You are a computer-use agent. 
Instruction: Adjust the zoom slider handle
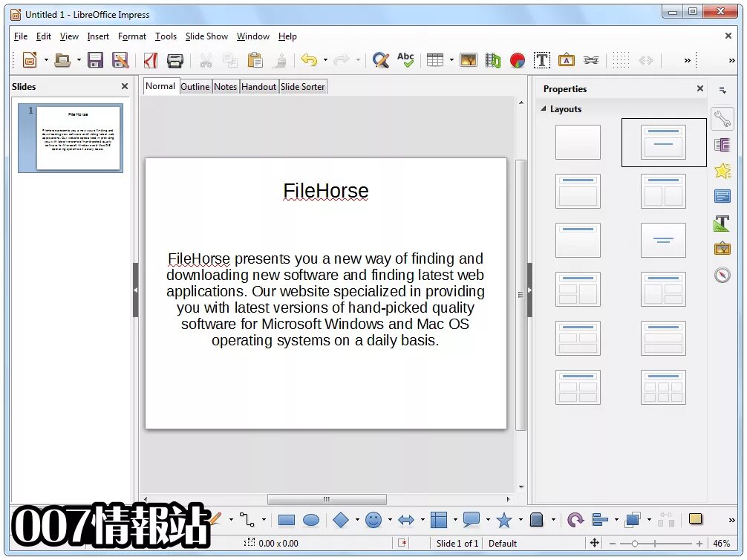pyautogui.click(x=635, y=544)
